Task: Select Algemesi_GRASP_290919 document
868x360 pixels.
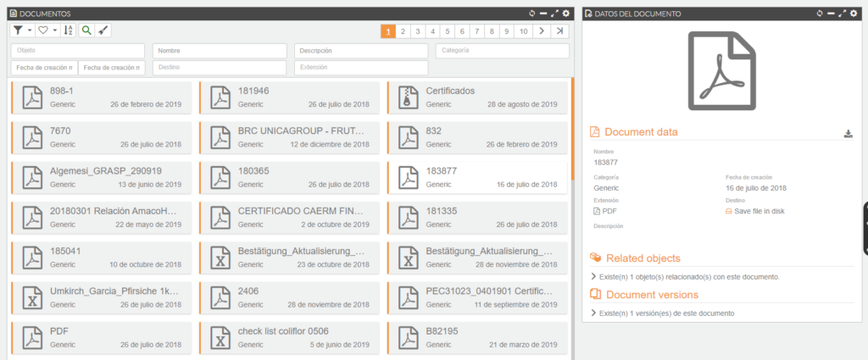Action: (102, 178)
